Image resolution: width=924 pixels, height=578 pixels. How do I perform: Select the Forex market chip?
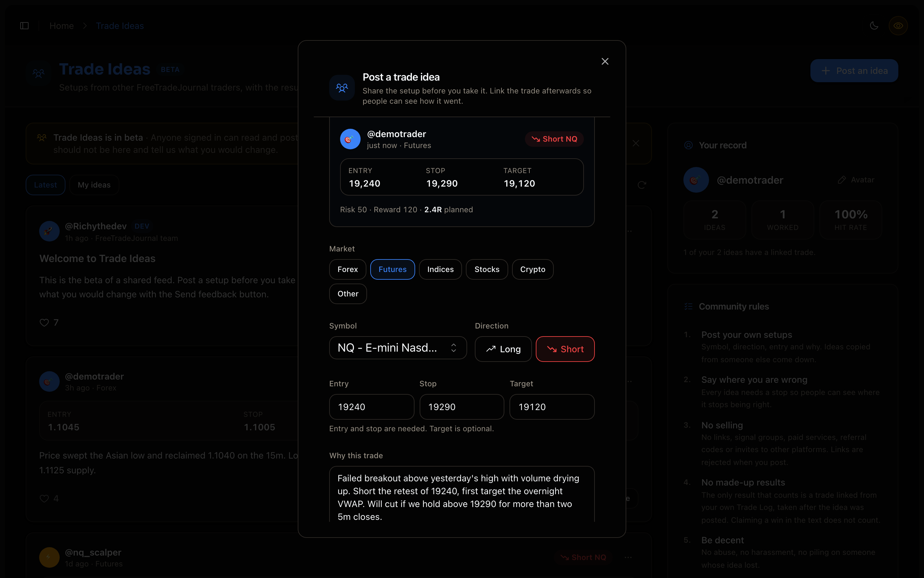coord(347,269)
